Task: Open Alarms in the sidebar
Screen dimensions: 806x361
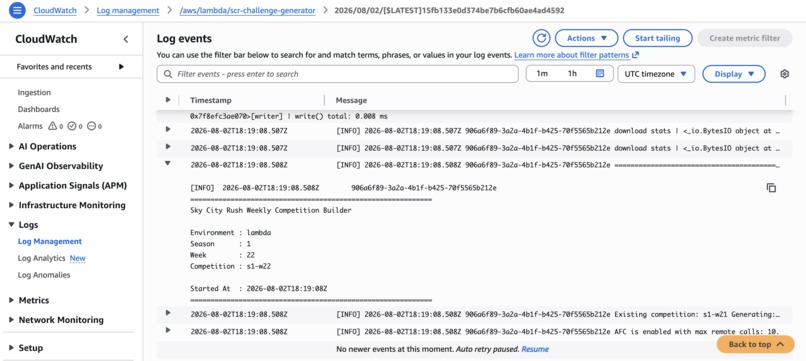Action: pos(30,126)
